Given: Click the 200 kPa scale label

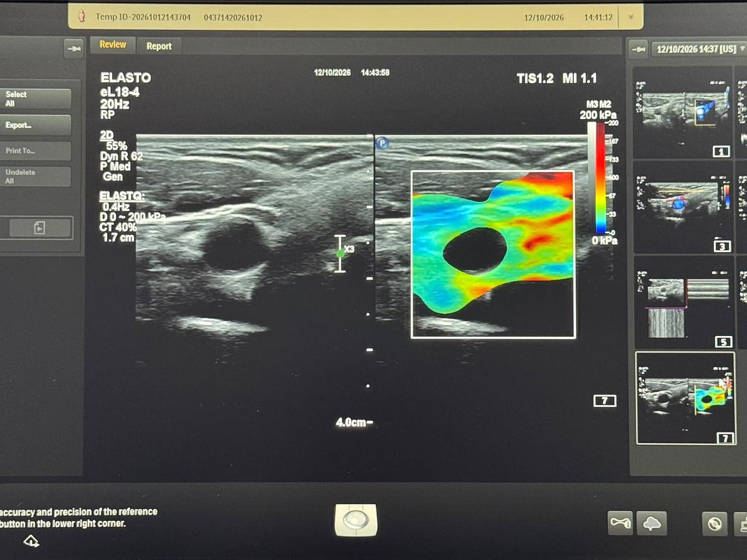Looking at the screenshot, I should (x=598, y=115).
